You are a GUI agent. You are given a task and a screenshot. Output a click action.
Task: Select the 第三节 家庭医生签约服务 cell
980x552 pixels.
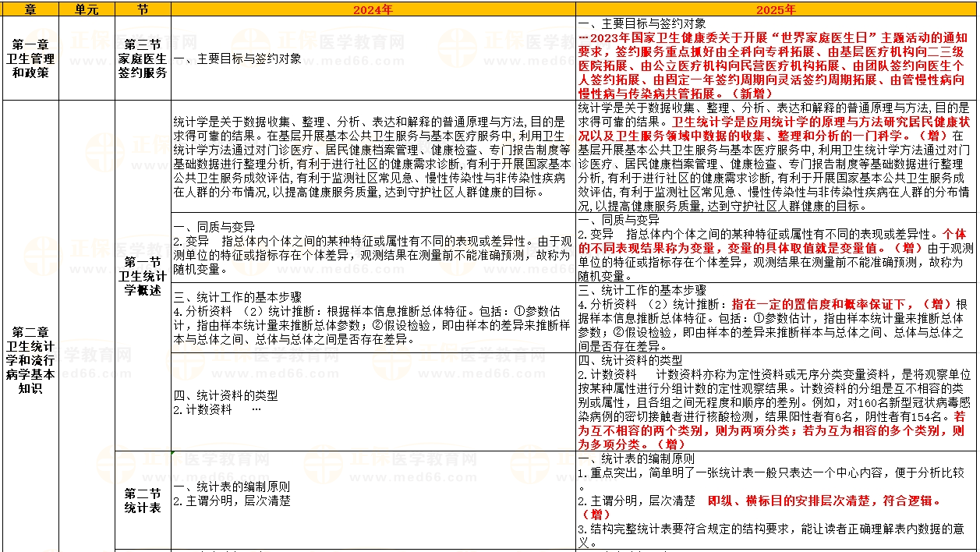[x=143, y=58]
